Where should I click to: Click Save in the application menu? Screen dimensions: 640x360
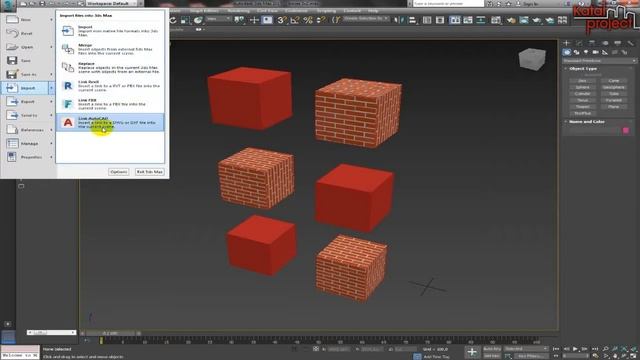pos(27,61)
